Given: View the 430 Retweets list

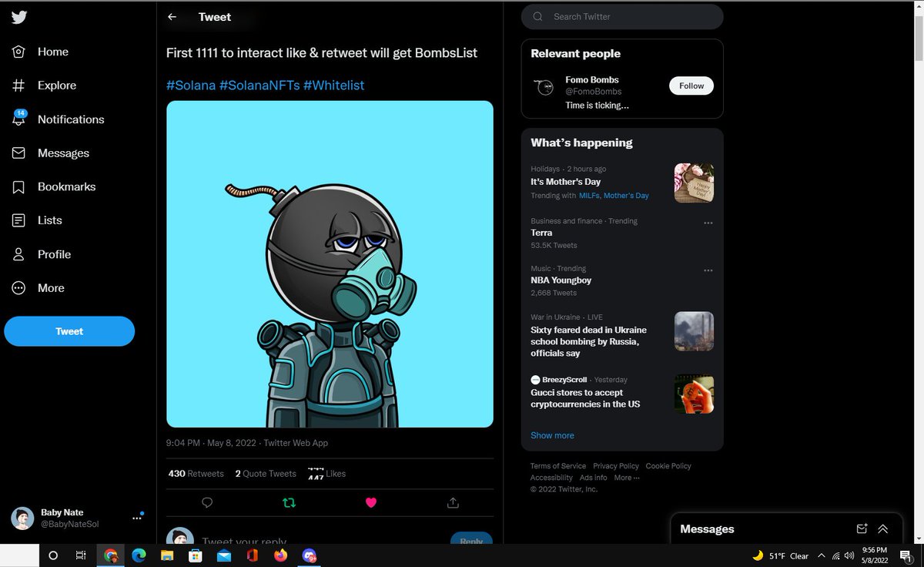Looking at the screenshot, I should [196, 474].
